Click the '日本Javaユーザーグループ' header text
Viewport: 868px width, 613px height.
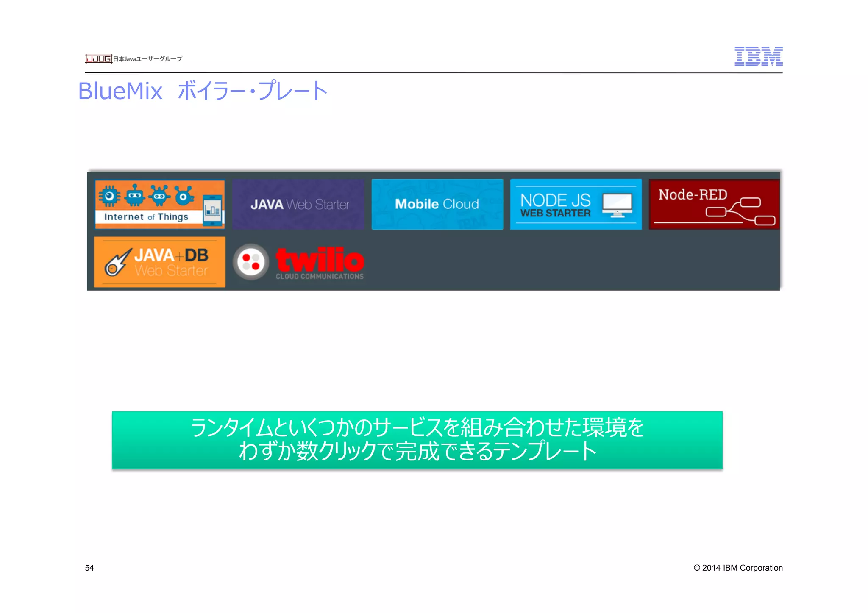coord(147,59)
